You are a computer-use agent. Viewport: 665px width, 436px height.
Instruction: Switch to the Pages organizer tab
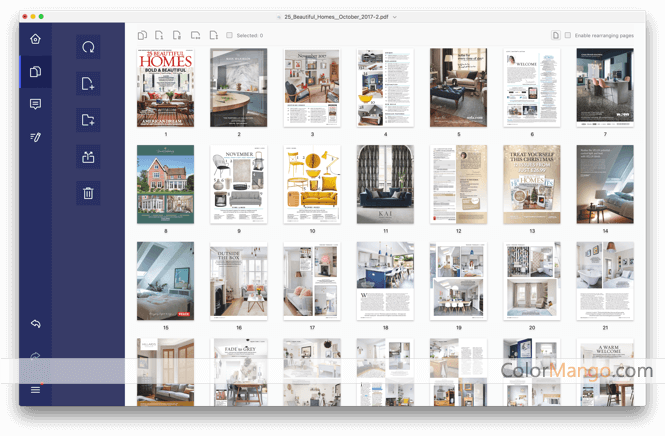point(35,71)
